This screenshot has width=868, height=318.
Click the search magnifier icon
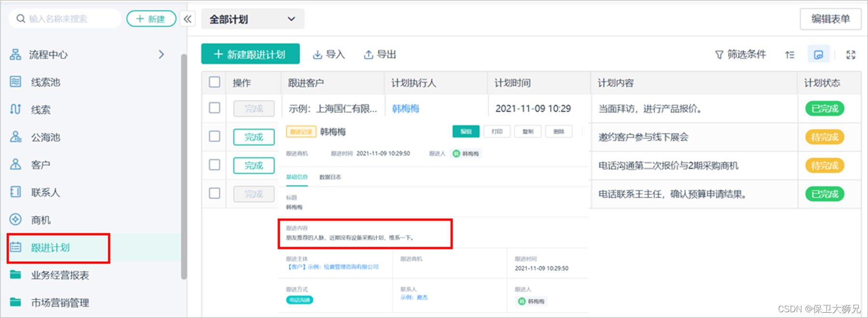pyautogui.click(x=21, y=19)
